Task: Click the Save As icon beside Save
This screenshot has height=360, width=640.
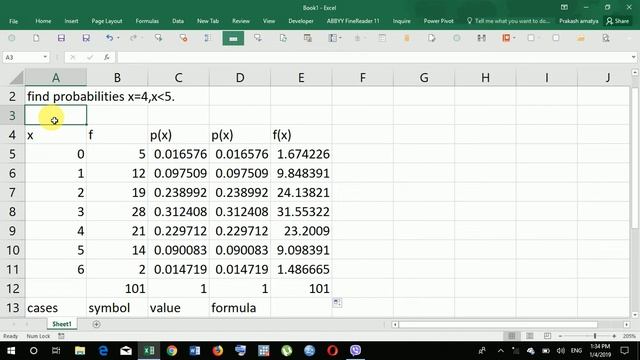Action: (86, 38)
